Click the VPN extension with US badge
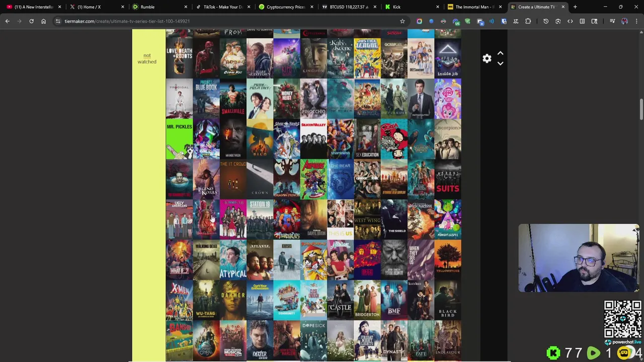 [x=455, y=21]
